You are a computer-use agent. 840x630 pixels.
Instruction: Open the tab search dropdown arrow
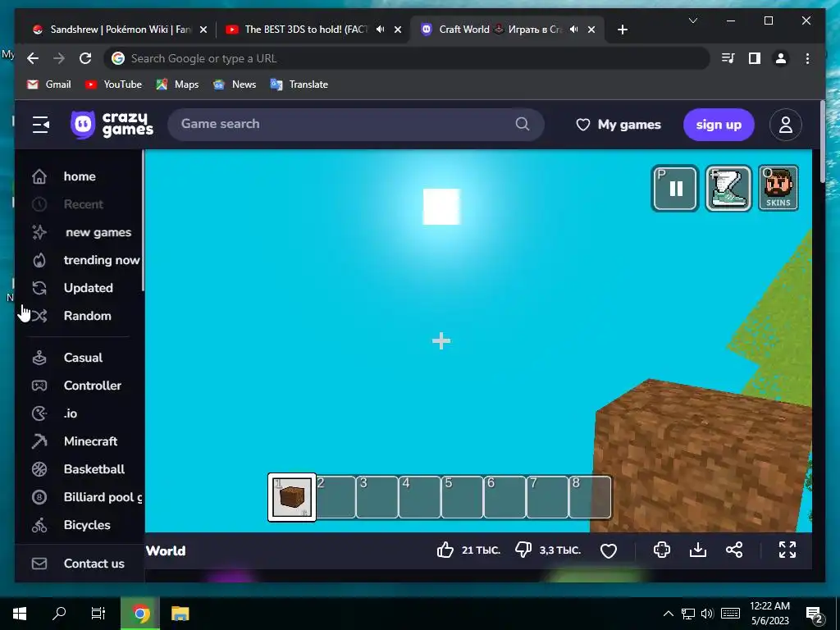click(x=692, y=21)
